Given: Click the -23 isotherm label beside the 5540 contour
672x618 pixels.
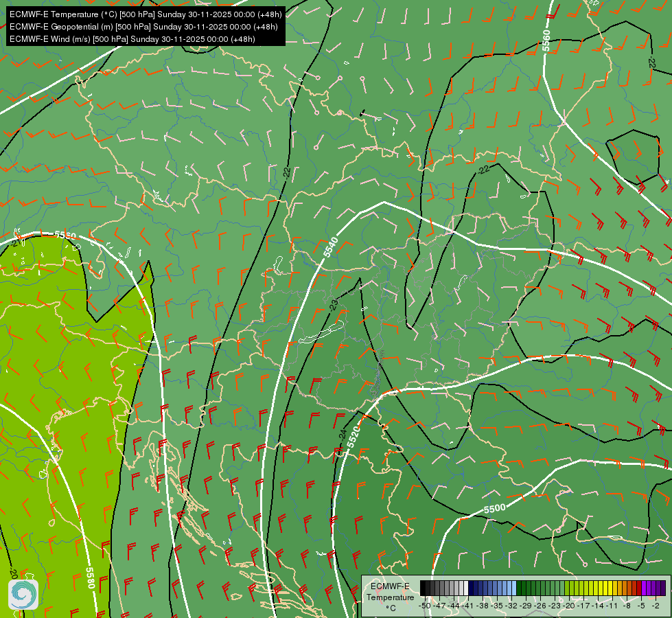Looking at the screenshot, I should click(334, 306).
